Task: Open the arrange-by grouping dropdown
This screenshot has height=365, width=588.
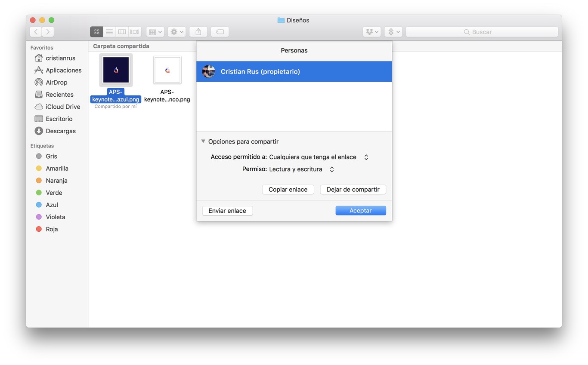Action: click(x=155, y=32)
